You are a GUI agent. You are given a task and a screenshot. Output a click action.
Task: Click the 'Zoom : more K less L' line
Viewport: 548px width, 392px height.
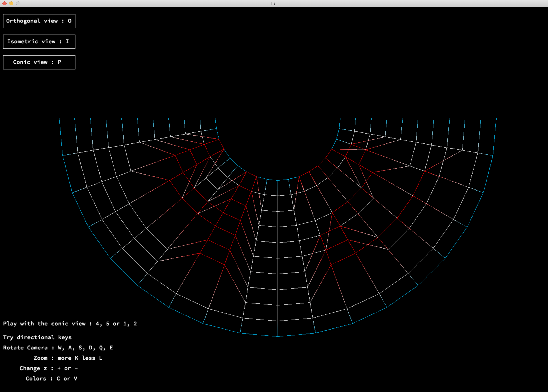pyautogui.click(x=68, y=358)
